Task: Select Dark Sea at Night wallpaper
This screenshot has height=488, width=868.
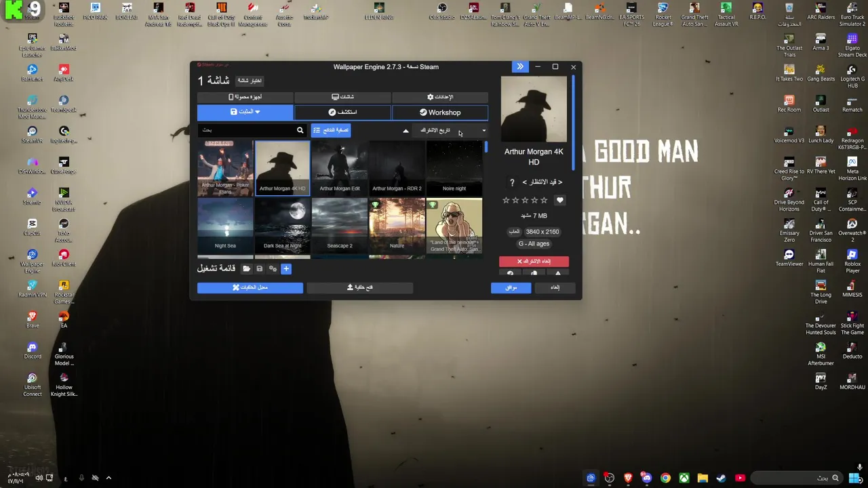Action: (282, 226)
